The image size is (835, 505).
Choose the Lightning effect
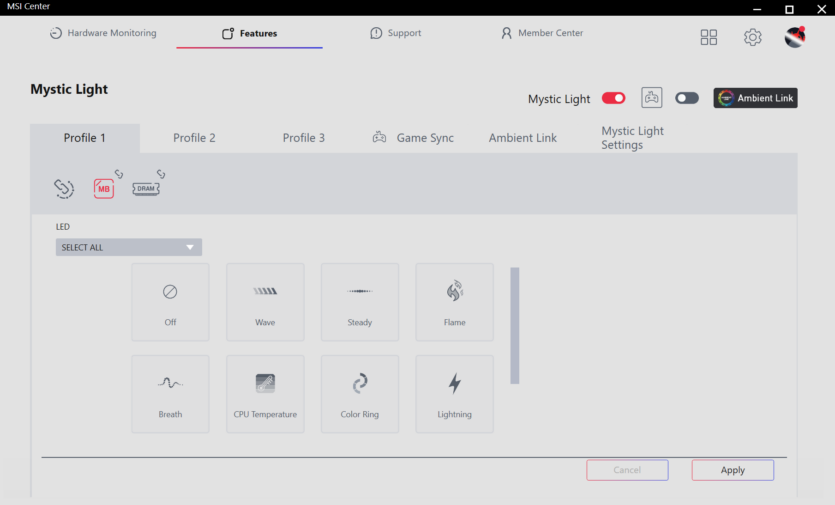455,394
